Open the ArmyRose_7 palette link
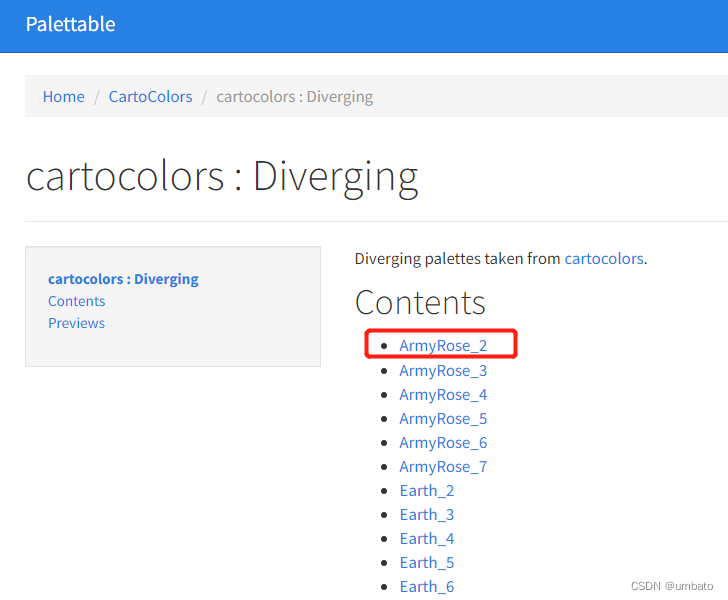 click(x=443, y=467)
